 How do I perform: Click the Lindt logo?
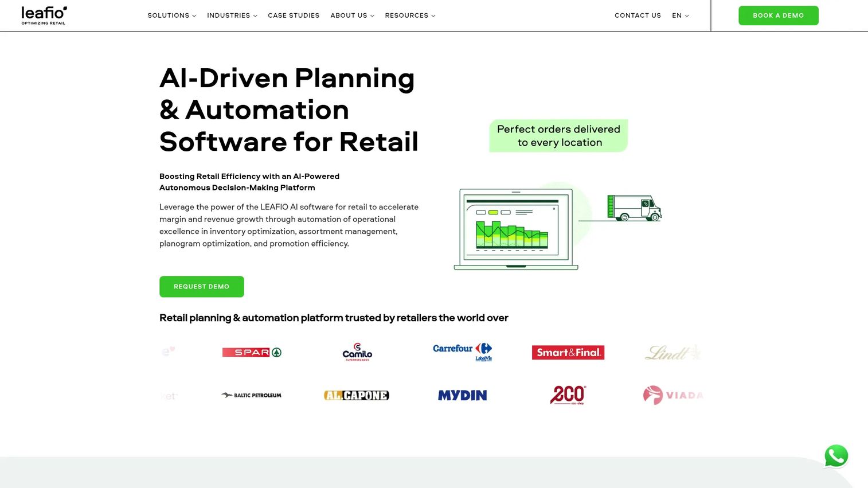(673, 352)
